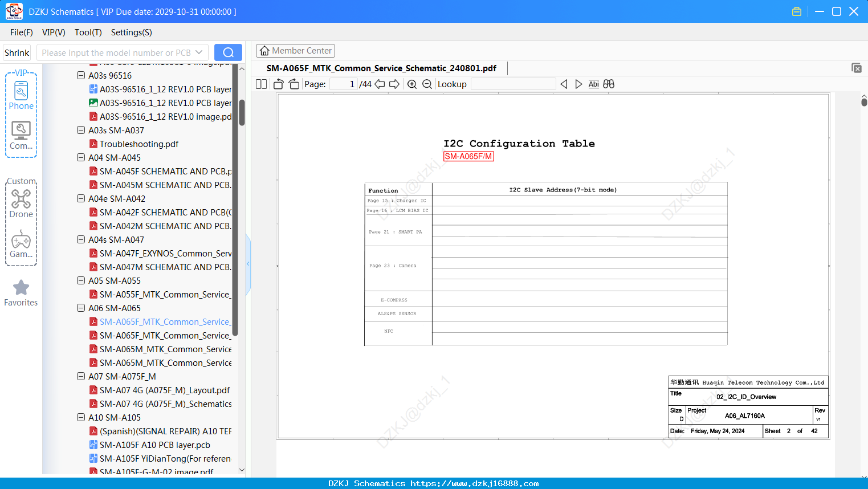Open the model number dropdown arrow

pyautogui.click(x=199, y=52)
